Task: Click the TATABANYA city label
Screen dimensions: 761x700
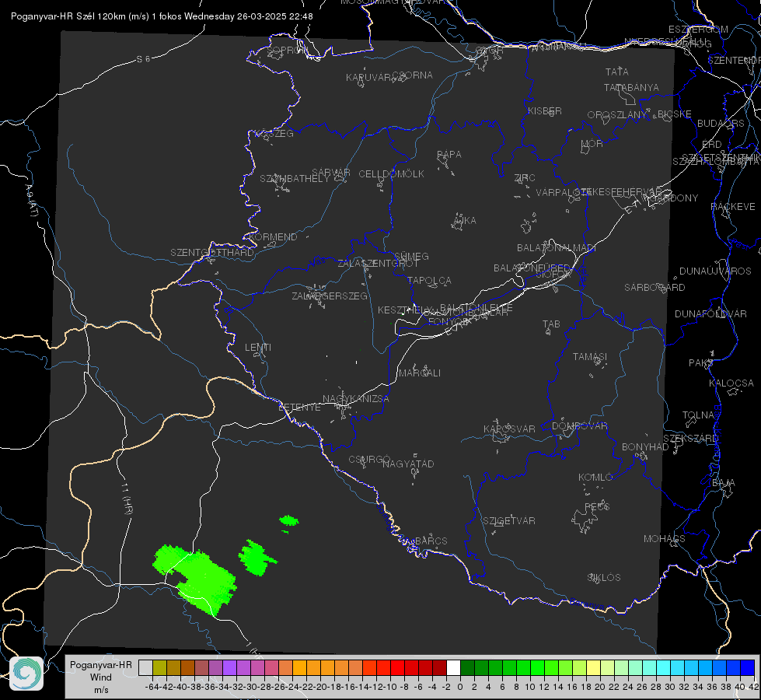Action: tap(631, 88)
